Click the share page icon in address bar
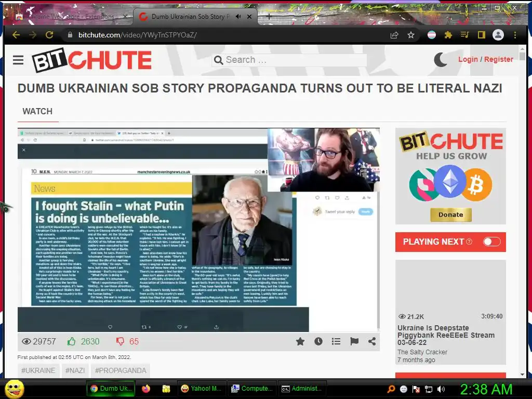The height and width of the screenshot is (399, 532). (394, 35)
